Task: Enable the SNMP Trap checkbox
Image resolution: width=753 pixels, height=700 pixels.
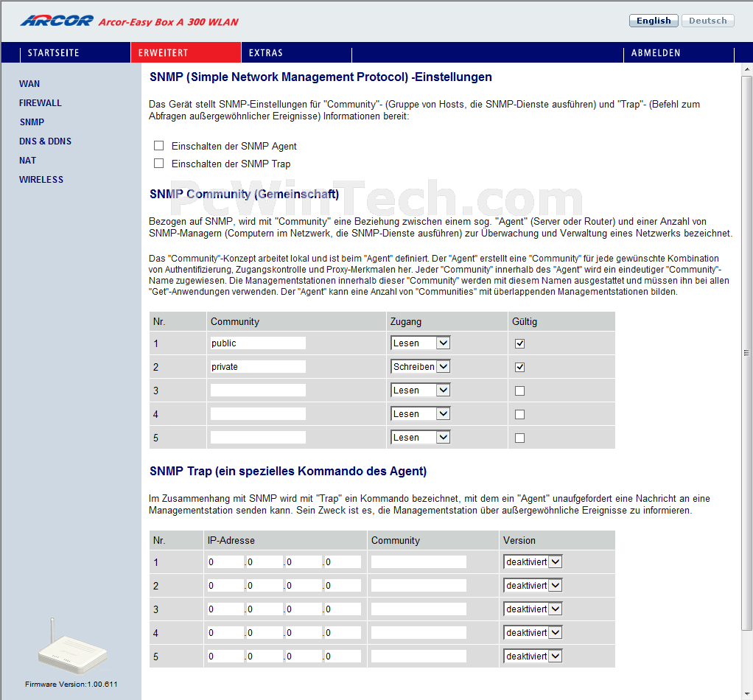Action: click(x=159, y=164)
